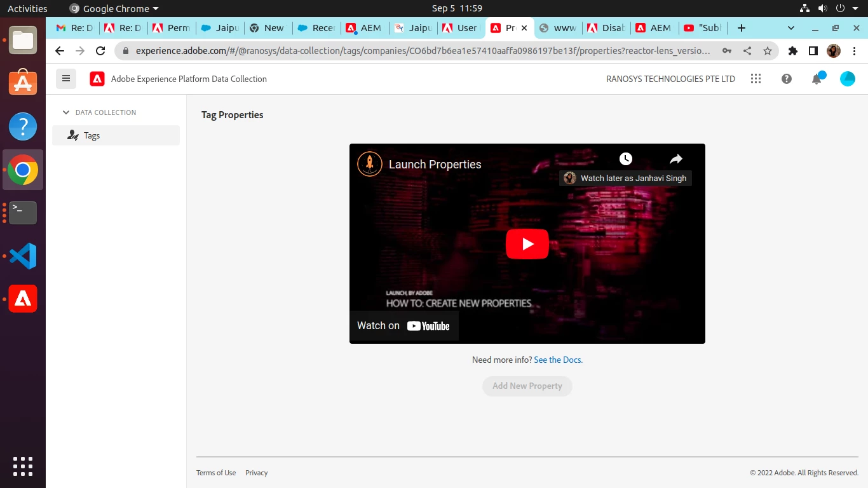Open the Adobe app in dock

coord(23,299)
